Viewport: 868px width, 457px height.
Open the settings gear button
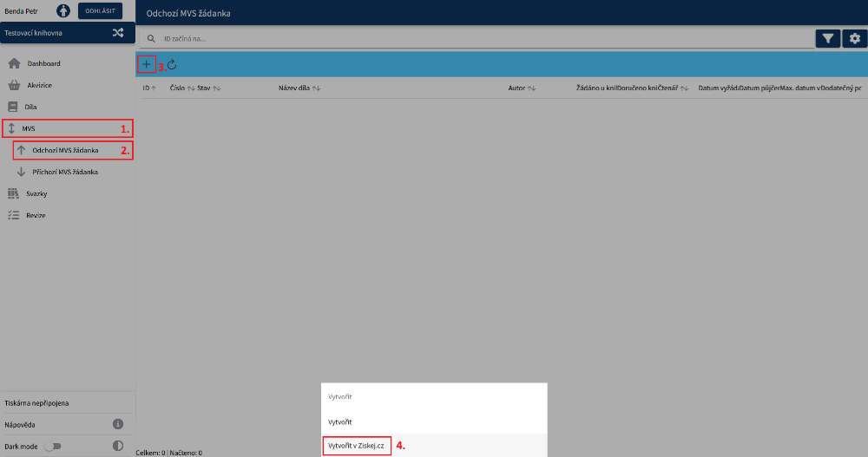pyautogui.click(x=855, y=38)
